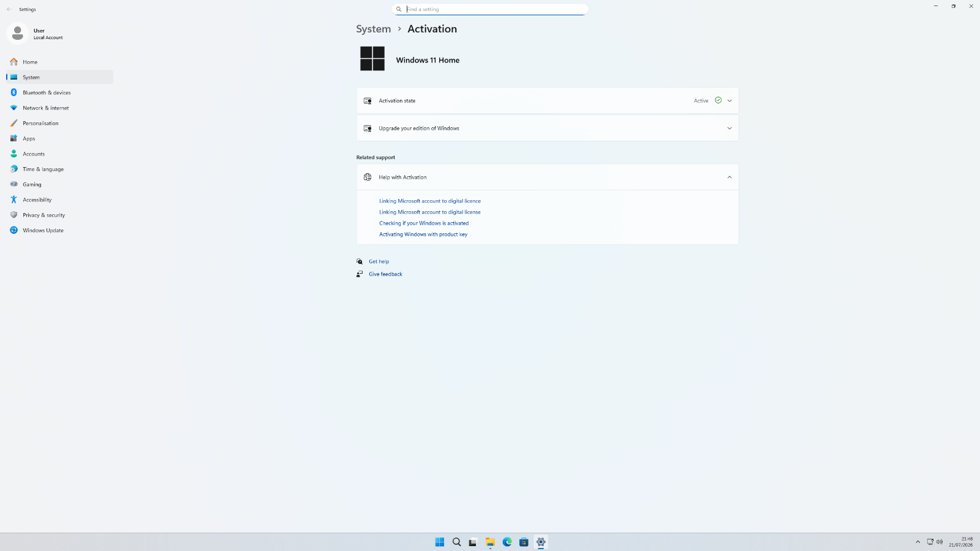
Task: Open Windows Update in the sidebar
Action: pos(59,230)
